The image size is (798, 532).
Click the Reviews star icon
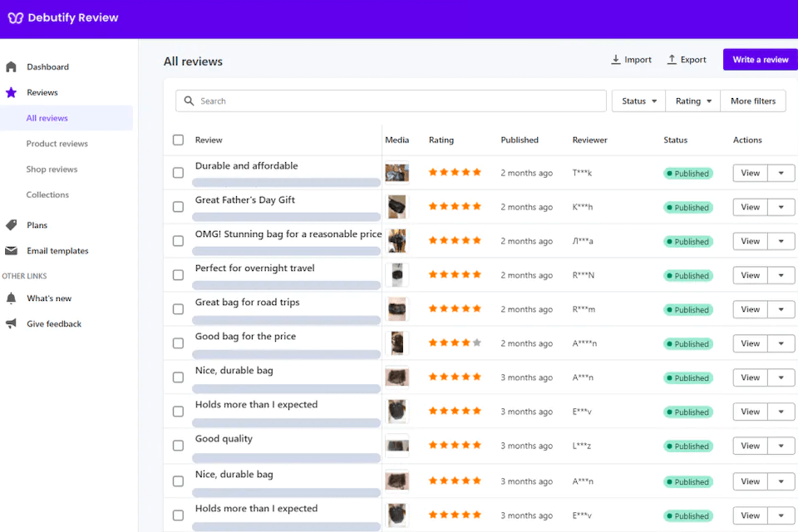click(x=11, y=92)
